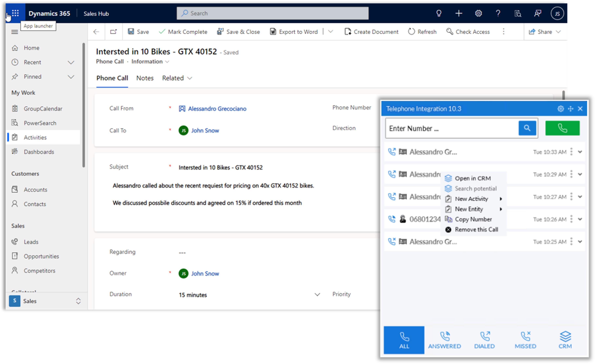Click the sidebar navigation scrollbar
595x364 pixels.
tap(84, 105)
